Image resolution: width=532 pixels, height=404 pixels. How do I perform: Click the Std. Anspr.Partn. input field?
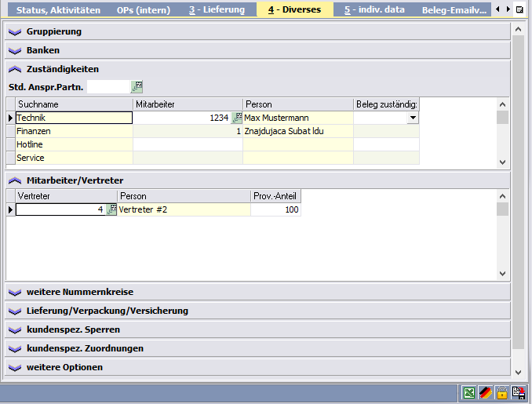(108, 87)
